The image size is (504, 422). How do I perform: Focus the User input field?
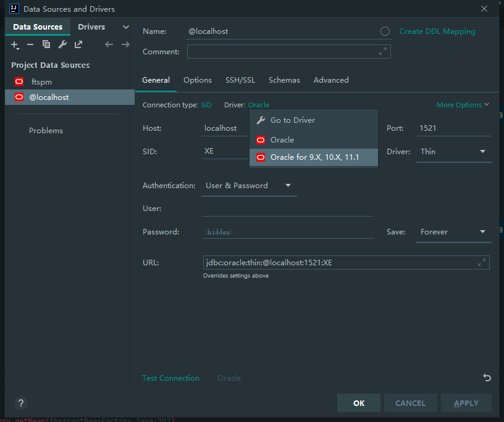(x=287, y=209)
